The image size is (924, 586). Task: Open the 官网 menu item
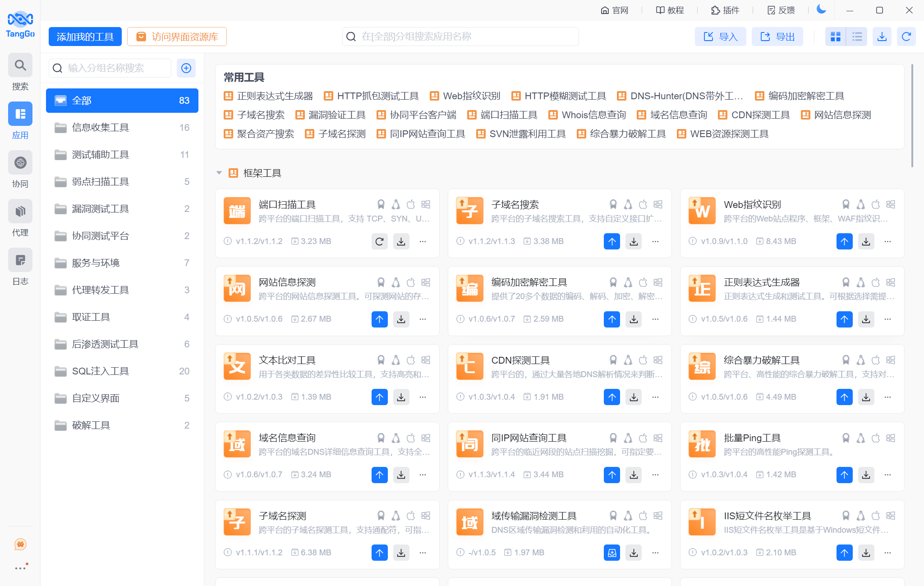pos(615,9)
